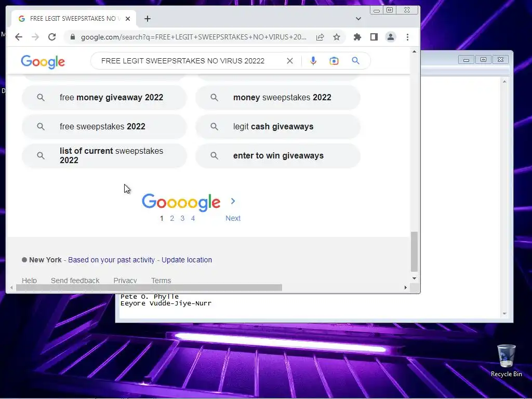This screenshot has height=399, width=532.
Task: Click scroll-up arrow in background text window
Action: [504, 82]
